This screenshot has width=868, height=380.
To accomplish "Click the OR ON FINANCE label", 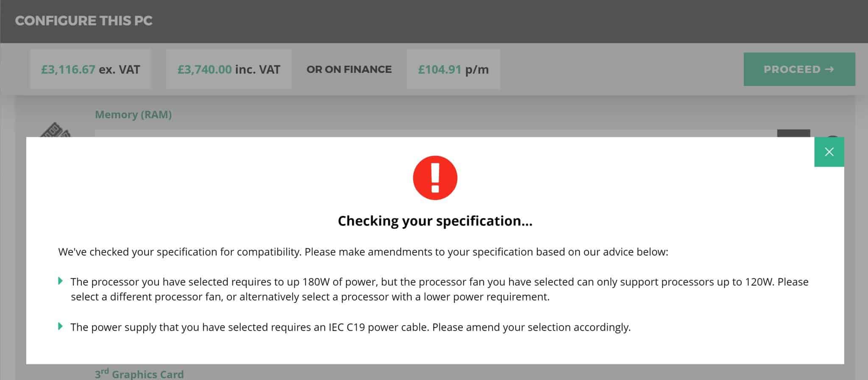I will click(349, 69).
